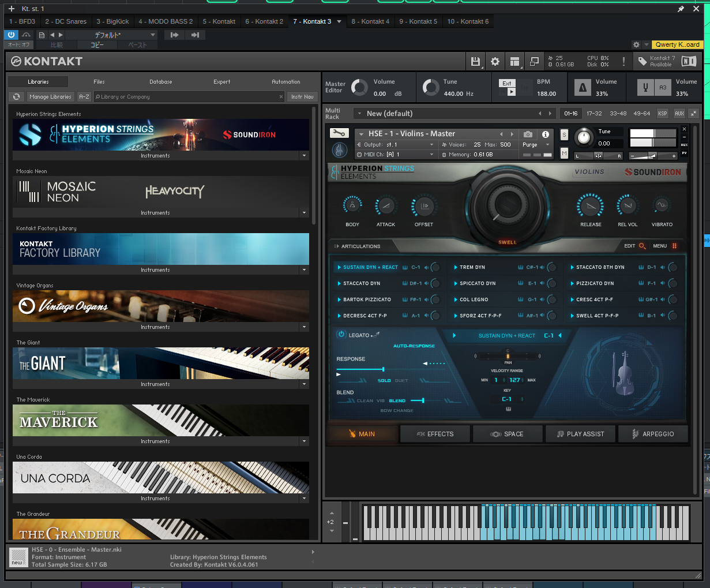Open instrument edit wrench icon

[x=339, y=133]
